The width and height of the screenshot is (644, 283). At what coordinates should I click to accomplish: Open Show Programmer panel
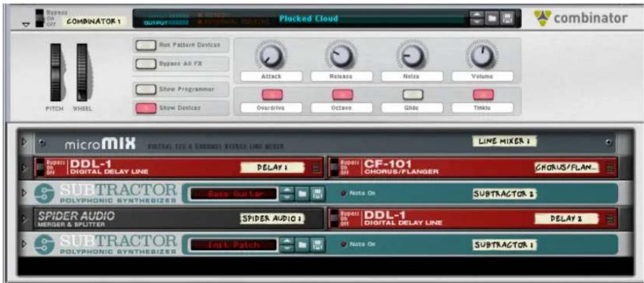[145, 89]
